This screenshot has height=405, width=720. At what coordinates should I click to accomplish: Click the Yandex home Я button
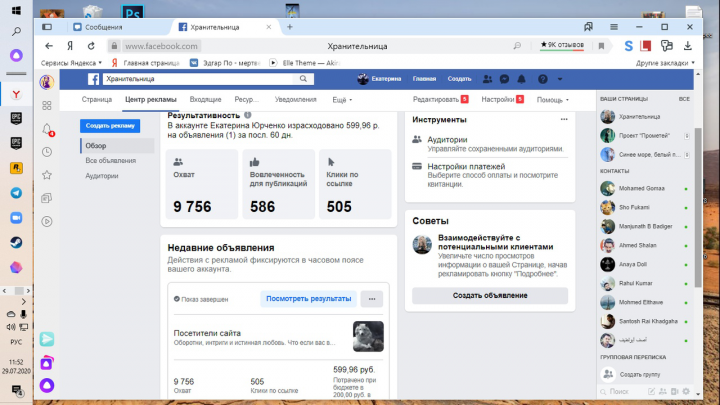click(x=70, y=46)
